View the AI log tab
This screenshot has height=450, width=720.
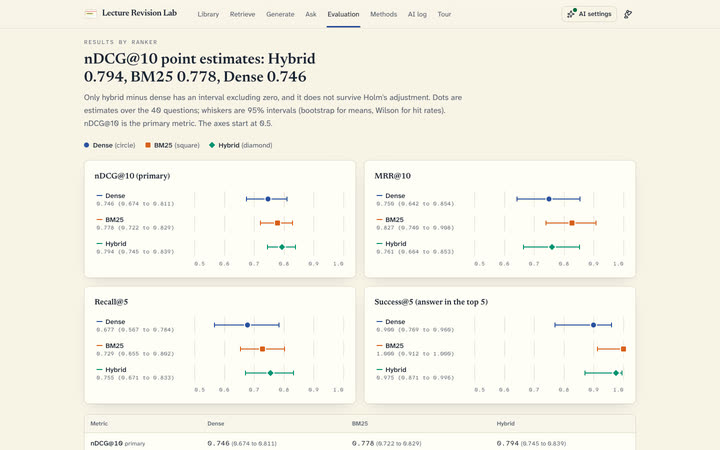point(417,14)
